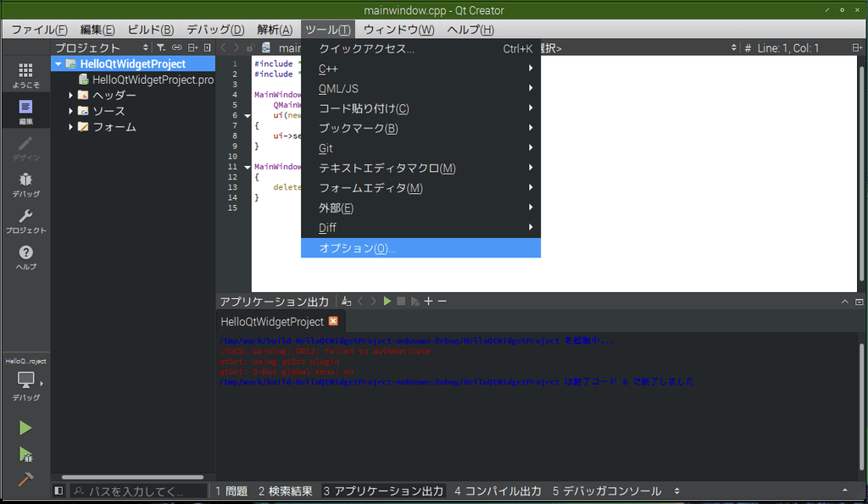The image size is (868, 504).
Task: Open the デバッグ mode with the bug icon
Action: click(x=25, y=184)
